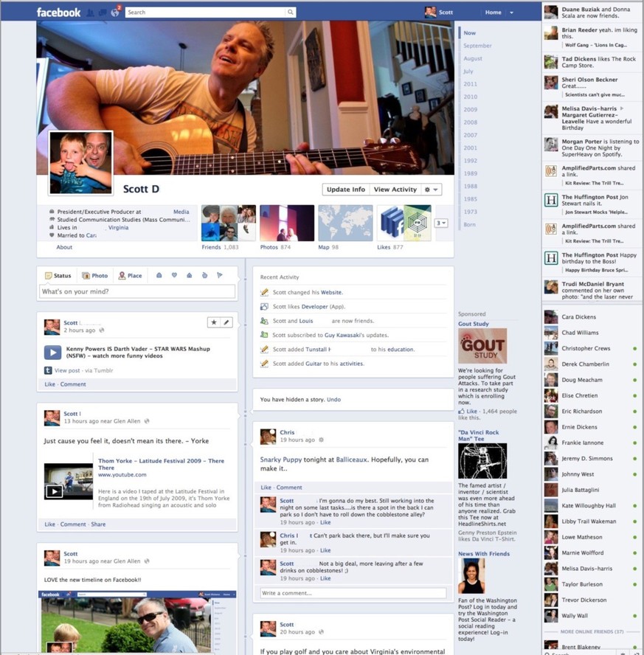Click the search magnifier button
The height and width of the screenshot is (655, 644).
click(x=290, y=12)
